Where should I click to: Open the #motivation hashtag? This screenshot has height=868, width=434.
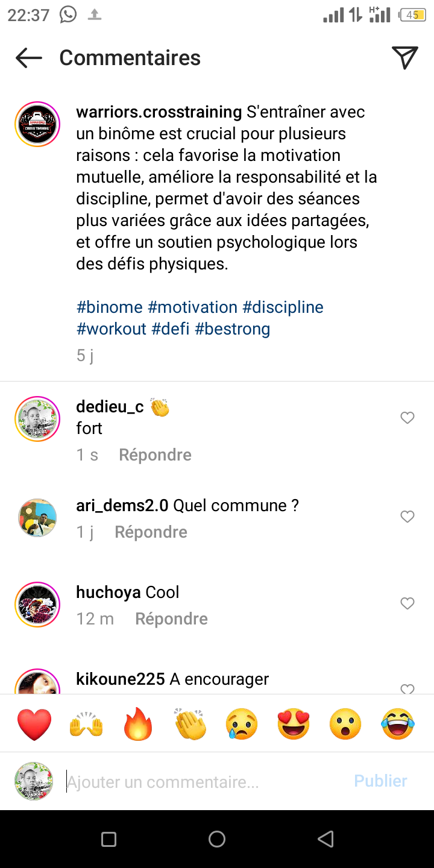click(x=192, y=307)
